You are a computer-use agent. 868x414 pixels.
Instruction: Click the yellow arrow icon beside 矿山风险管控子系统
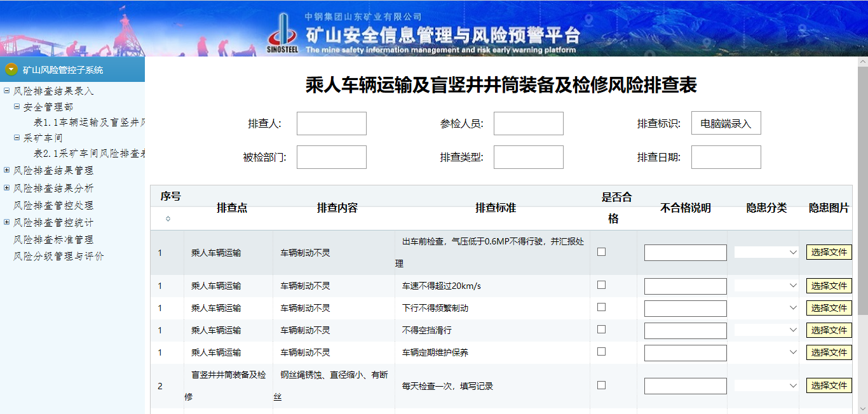pos(11,69)
